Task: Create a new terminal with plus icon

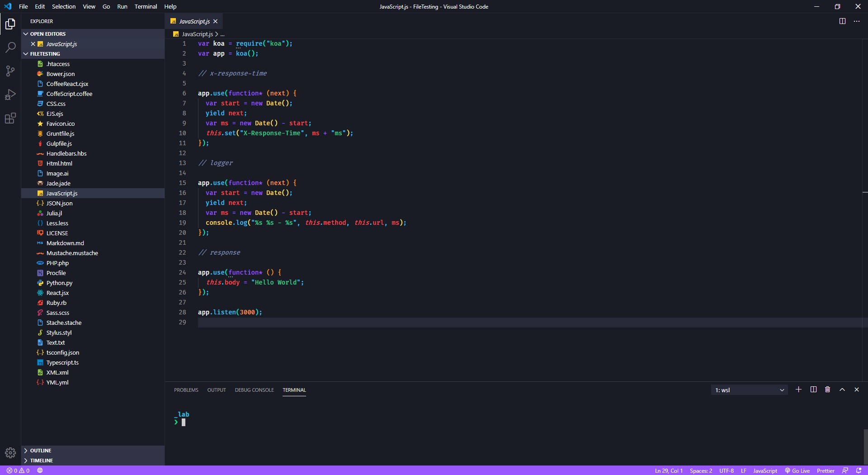Action: click(x=798, y=389)
